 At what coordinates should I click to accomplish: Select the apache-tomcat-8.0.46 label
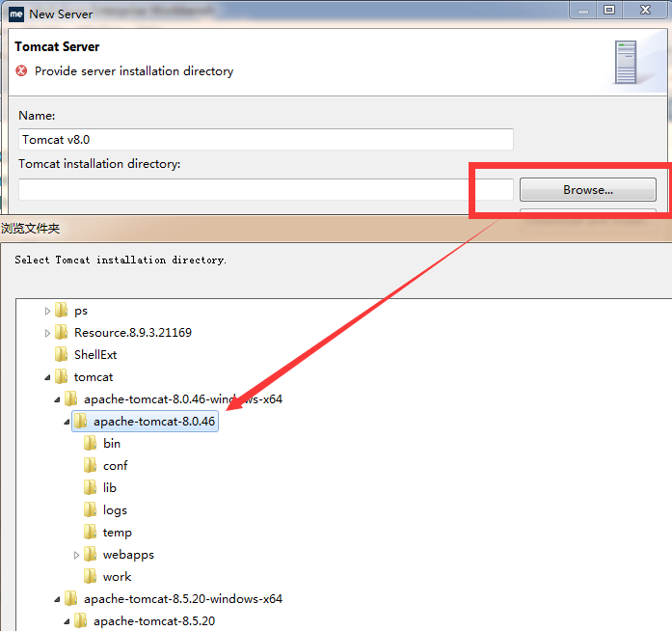154,422
